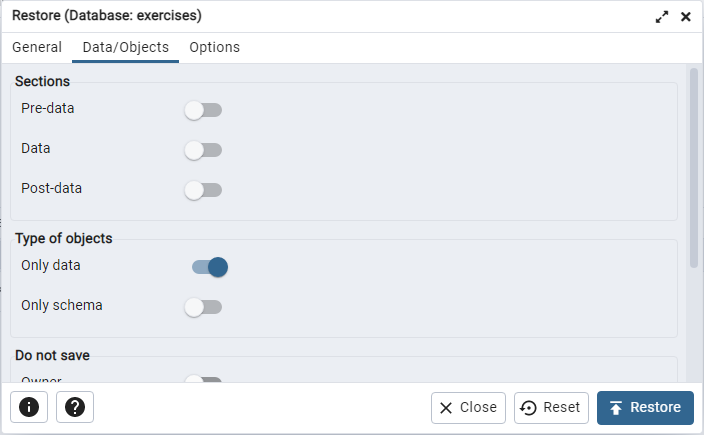The image size is (704, 435).
Task: Toggle the Owner switch under Do not save
Action: 203,380
